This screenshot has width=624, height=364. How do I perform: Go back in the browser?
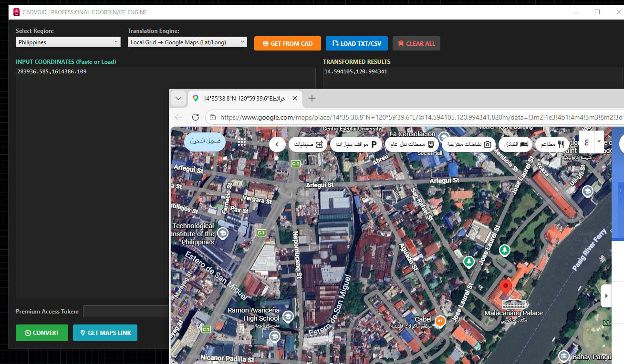pos(178,117)
